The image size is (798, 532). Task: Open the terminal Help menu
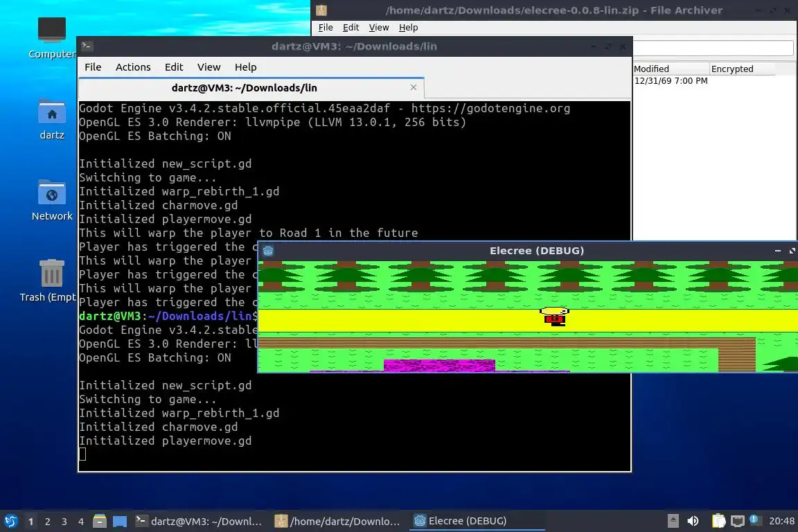(245, 67)
